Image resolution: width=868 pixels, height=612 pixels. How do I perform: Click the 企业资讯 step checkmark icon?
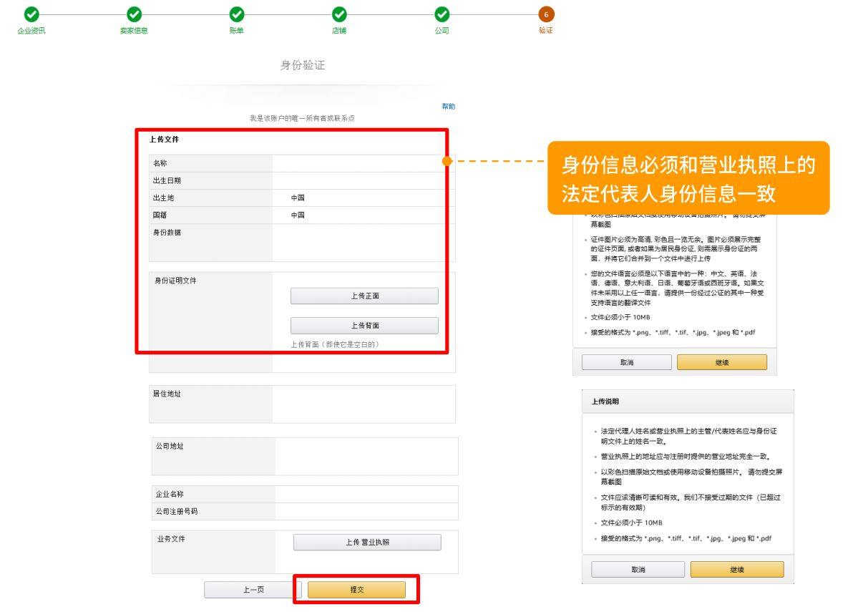point(31,14)
